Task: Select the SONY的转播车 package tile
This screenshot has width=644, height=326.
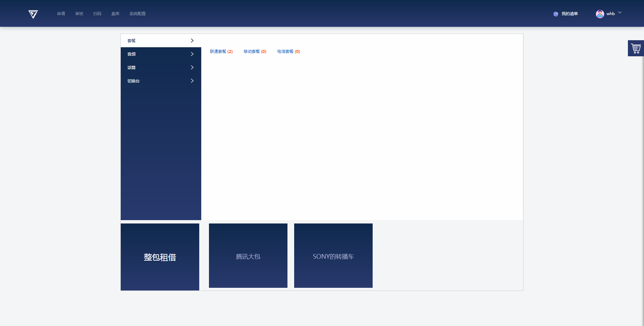Action: [x=333, y=256]
